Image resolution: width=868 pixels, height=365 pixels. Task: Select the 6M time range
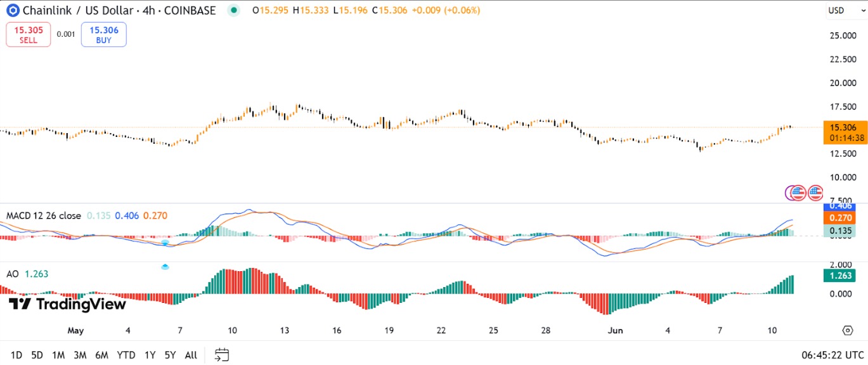click(x=101, y=355)
